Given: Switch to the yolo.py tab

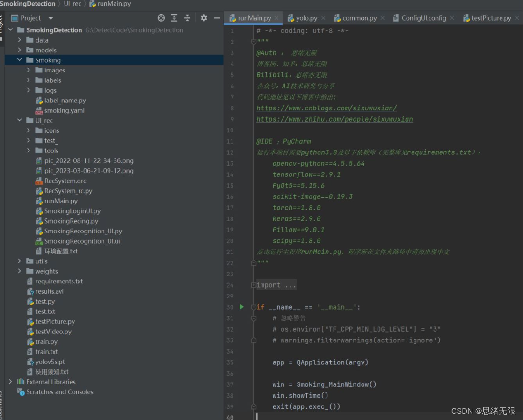Looking at the screenshot, I should point(303,18).
